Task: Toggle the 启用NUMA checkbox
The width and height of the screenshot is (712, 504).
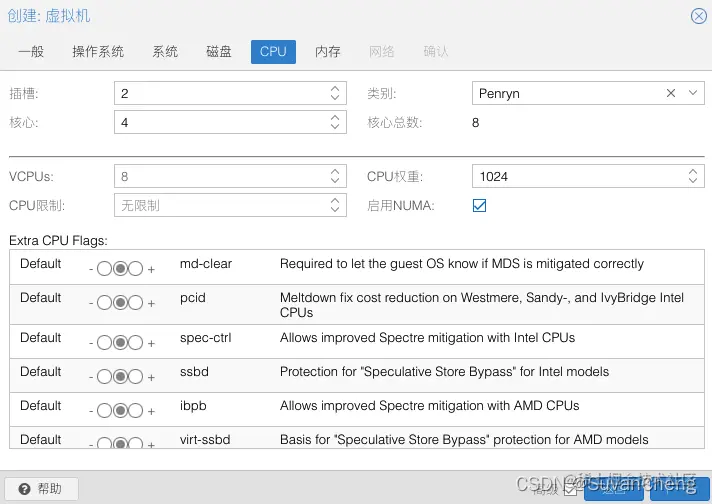Action: click(x=479, y=206)
